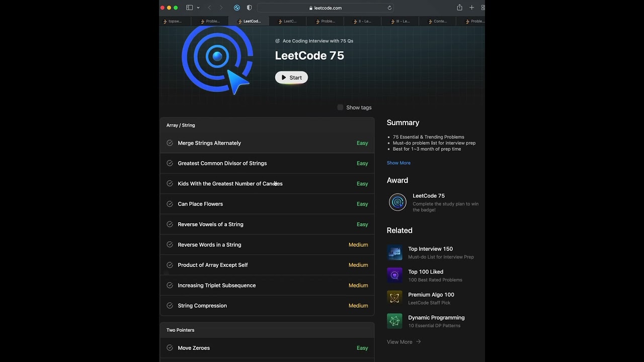Go back with the Safari back arrow
This screenshot has width=644, height=362.
point(209,8)
